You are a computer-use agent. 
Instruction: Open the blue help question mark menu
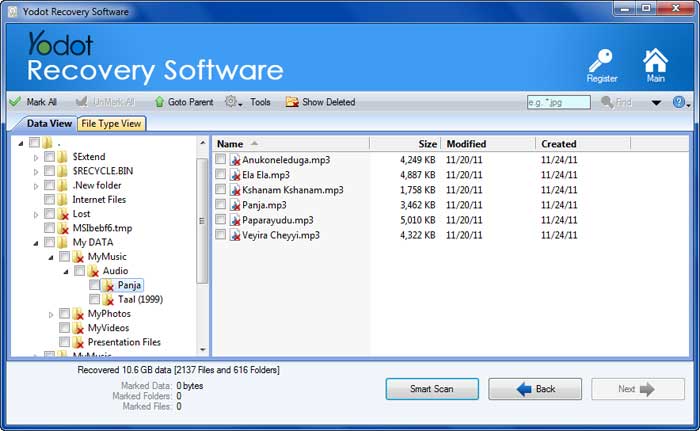pyautogui.click(x=681, y=102)
